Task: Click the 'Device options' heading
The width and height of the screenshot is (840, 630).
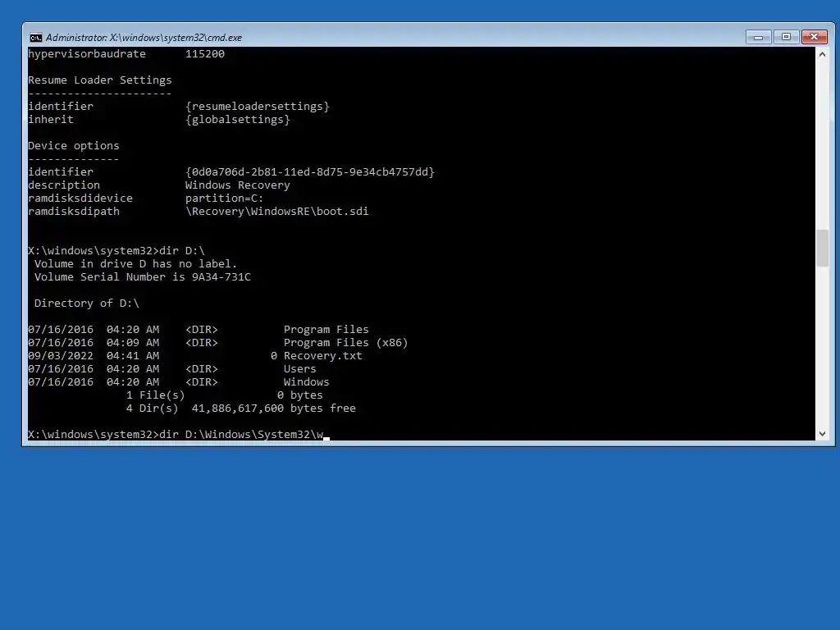Action: [73, 146]
